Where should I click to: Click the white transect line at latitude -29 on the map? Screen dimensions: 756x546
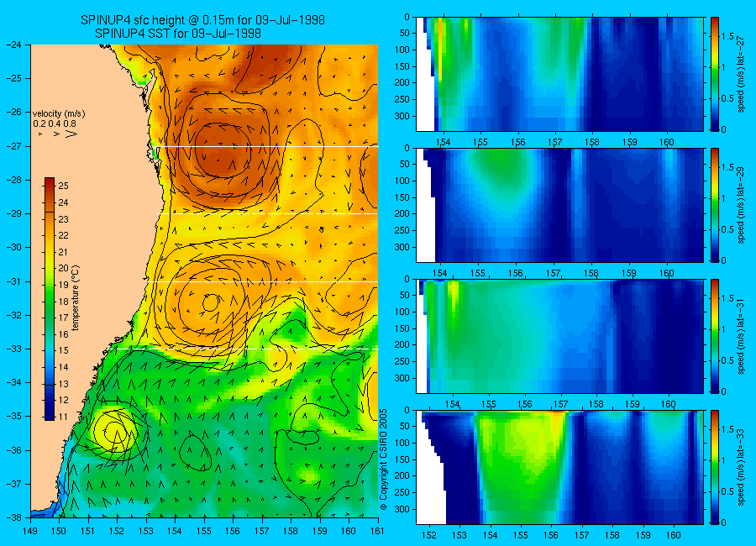(x=269, y=213)
